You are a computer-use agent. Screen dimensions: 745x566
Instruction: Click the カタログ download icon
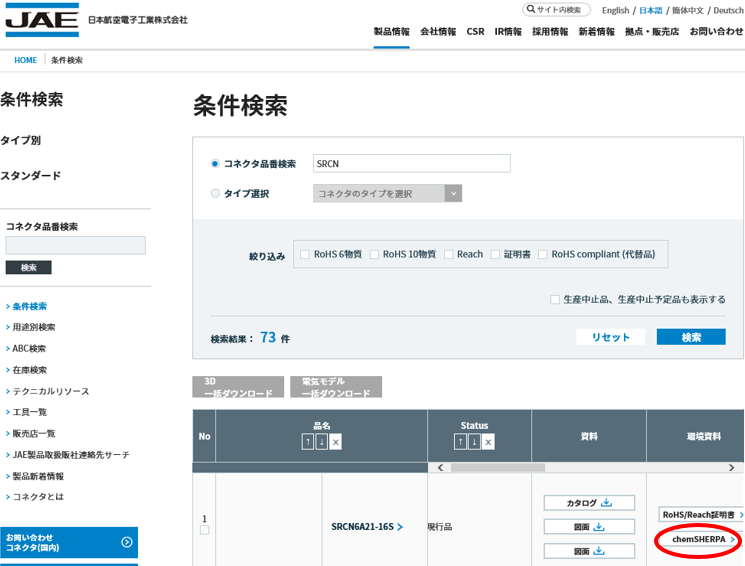pos(606,502)
